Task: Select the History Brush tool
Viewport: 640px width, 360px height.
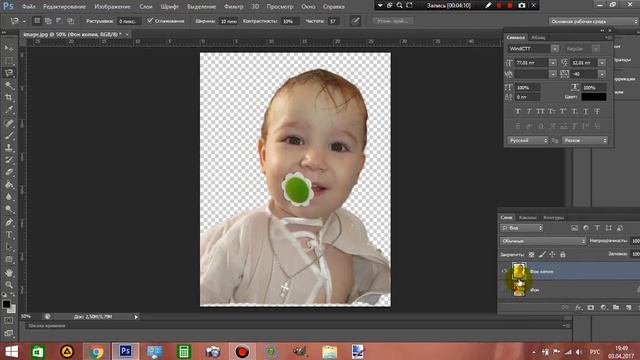Action: [x=9, y=160]
